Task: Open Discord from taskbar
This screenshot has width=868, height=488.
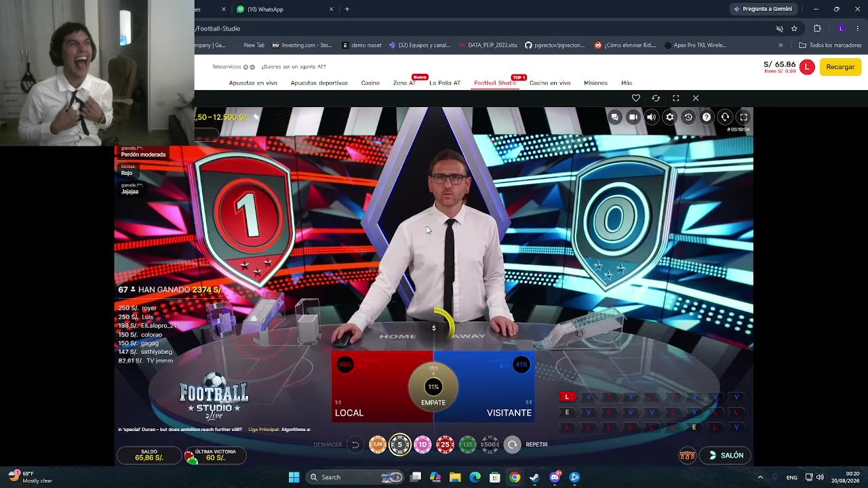Action: pos(555,477)
